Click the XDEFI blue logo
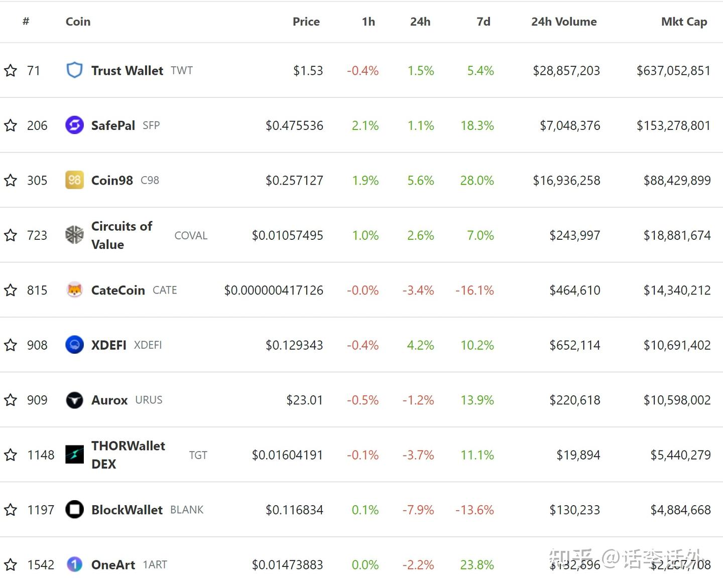The width and height of the screenshot is (723, 588). [x=74, y=345]
